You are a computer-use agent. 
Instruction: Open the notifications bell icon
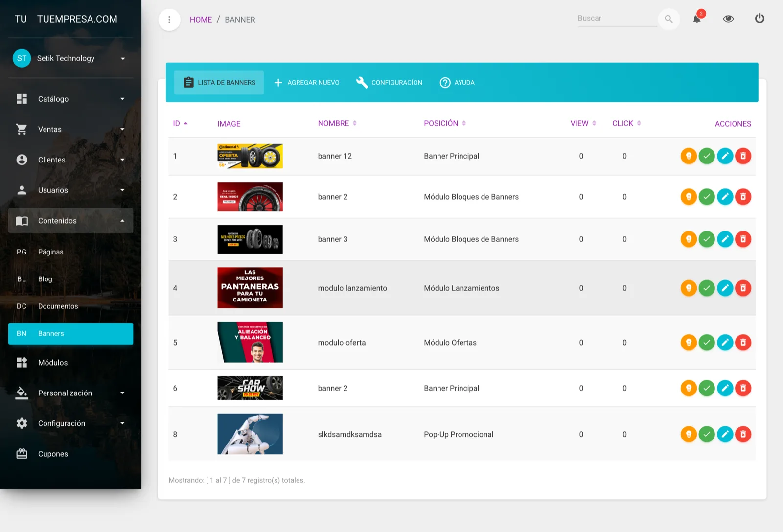(x=697, y=19)
